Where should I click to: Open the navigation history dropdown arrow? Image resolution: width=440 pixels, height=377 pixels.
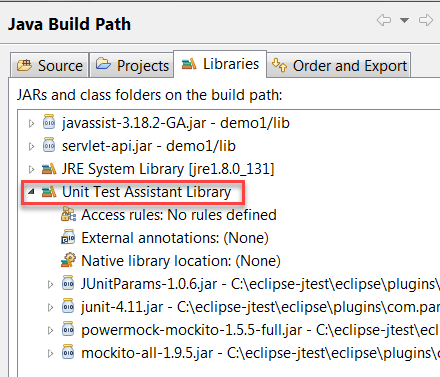pos(404,20)
